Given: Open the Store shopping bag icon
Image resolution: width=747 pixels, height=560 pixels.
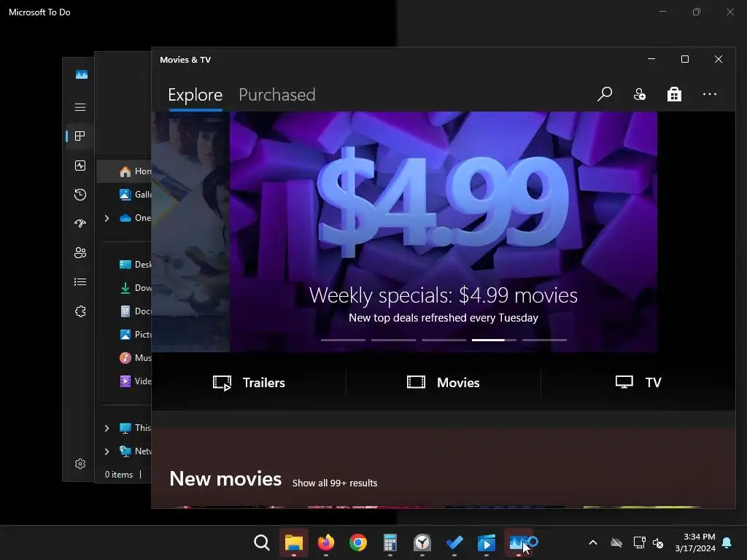Looking at the screenshot, I should pyautogui.click(x=674, y=94).
